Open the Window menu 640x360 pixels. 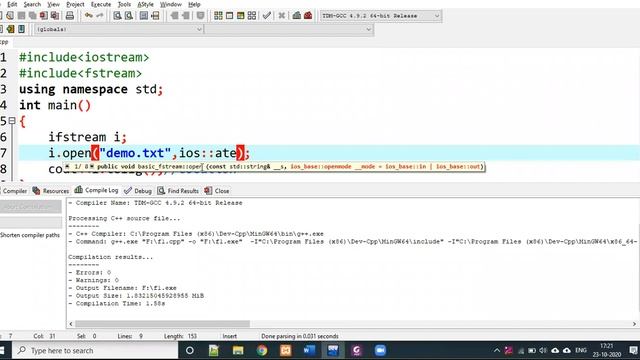click(x=171, y=4)
